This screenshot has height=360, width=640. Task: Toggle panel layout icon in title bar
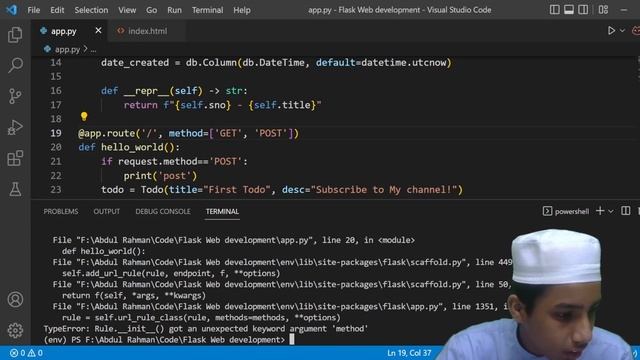[569, 9]
